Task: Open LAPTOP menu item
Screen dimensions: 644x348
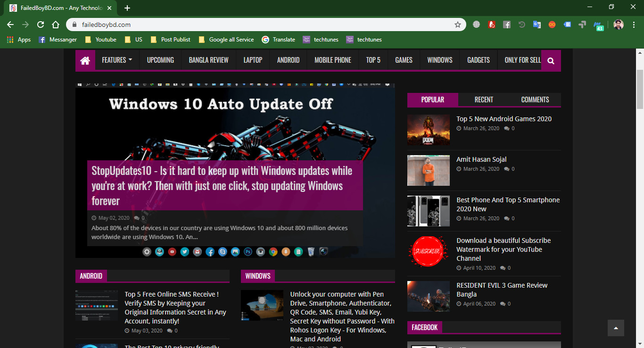Action: point(253,60)
